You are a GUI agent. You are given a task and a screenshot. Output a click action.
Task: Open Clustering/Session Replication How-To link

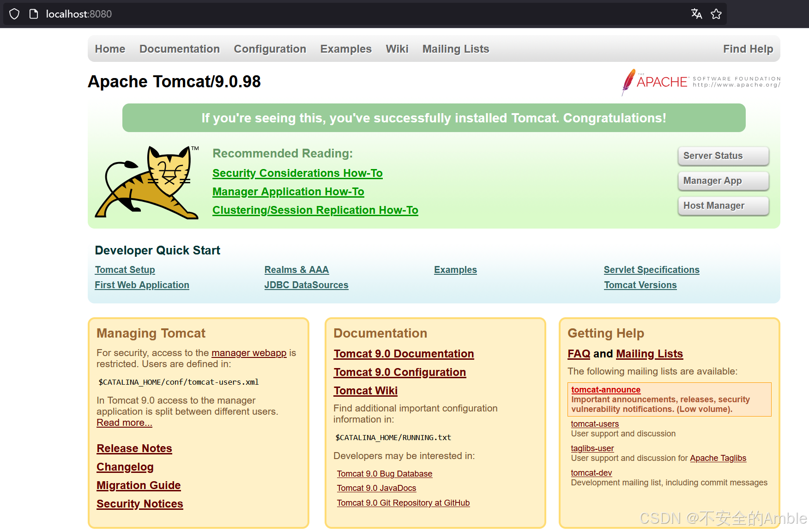(315, 210)
